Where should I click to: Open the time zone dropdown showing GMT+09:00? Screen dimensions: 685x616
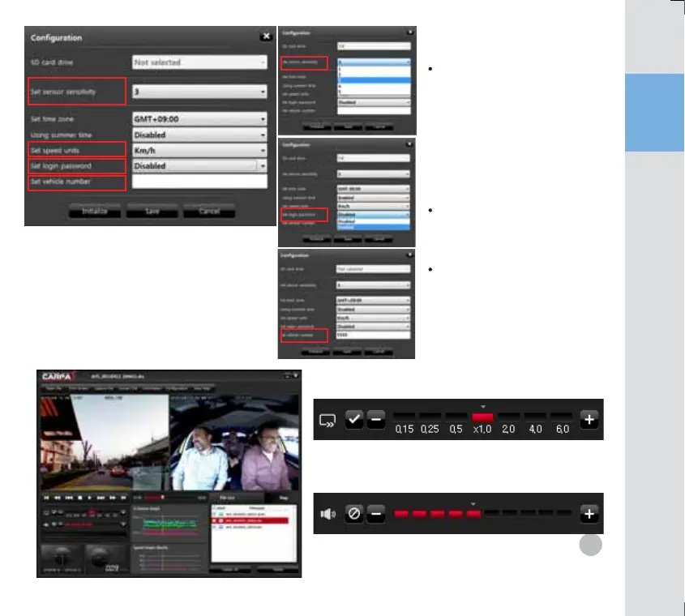tap(199, 119)
